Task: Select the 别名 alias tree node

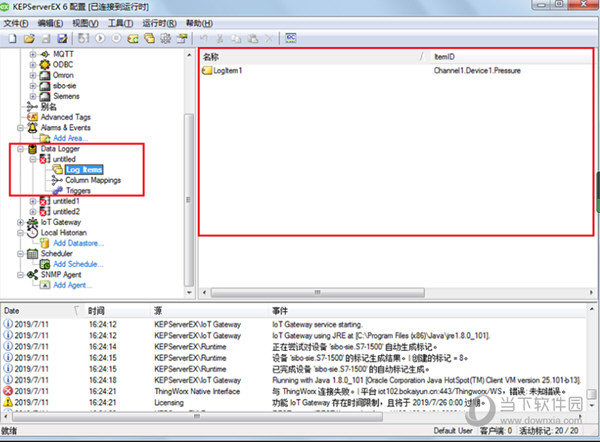Action: (49, 107)
